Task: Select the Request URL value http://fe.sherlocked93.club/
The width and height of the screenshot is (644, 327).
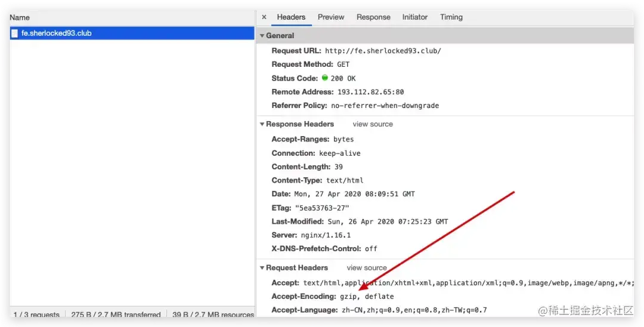Action: [383, 51]
